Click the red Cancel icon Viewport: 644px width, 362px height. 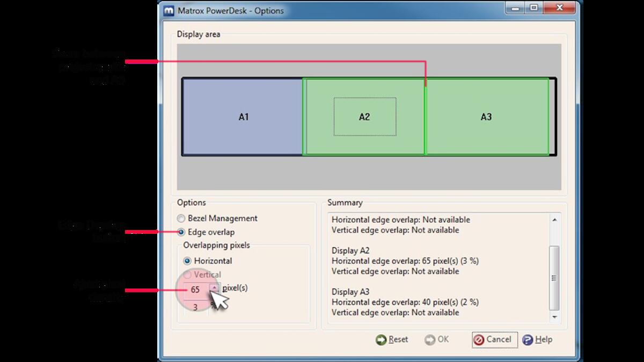click(479, 340)
